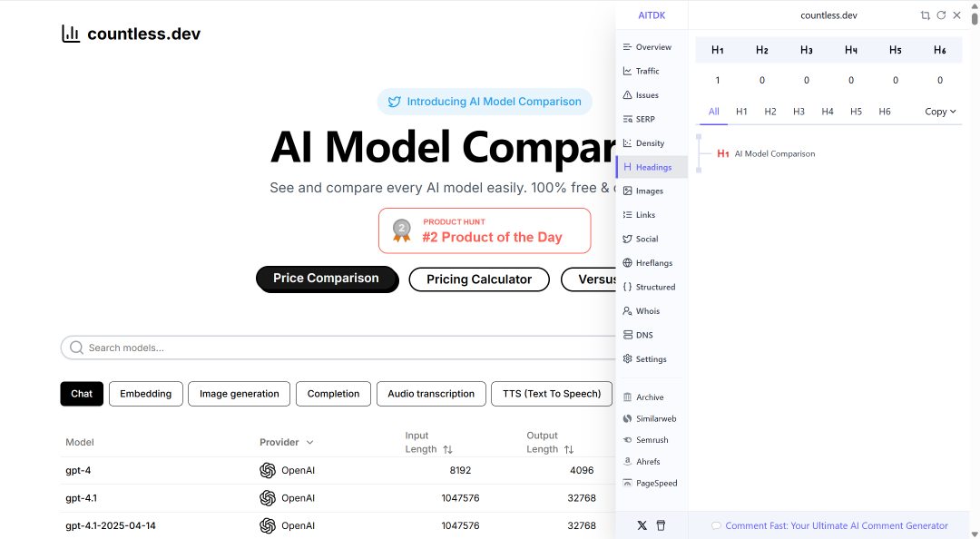
Task: Click the Versus button
Action: coord(589,279)
